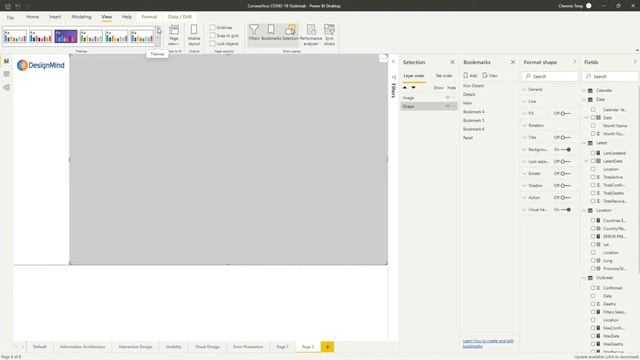The height and width of the screenshot is (360, 640).
Task: Go to the Visual Design page tab
Action: (x=207, y=347)
